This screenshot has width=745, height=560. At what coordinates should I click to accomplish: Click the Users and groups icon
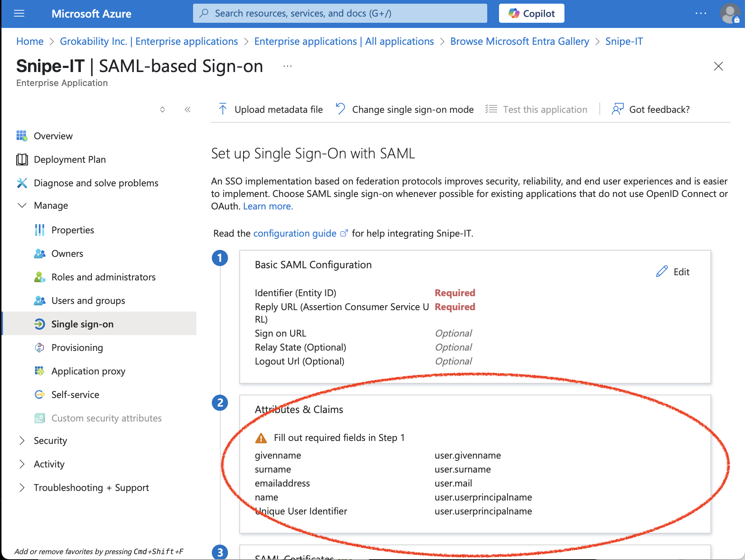tap(40, 301)
